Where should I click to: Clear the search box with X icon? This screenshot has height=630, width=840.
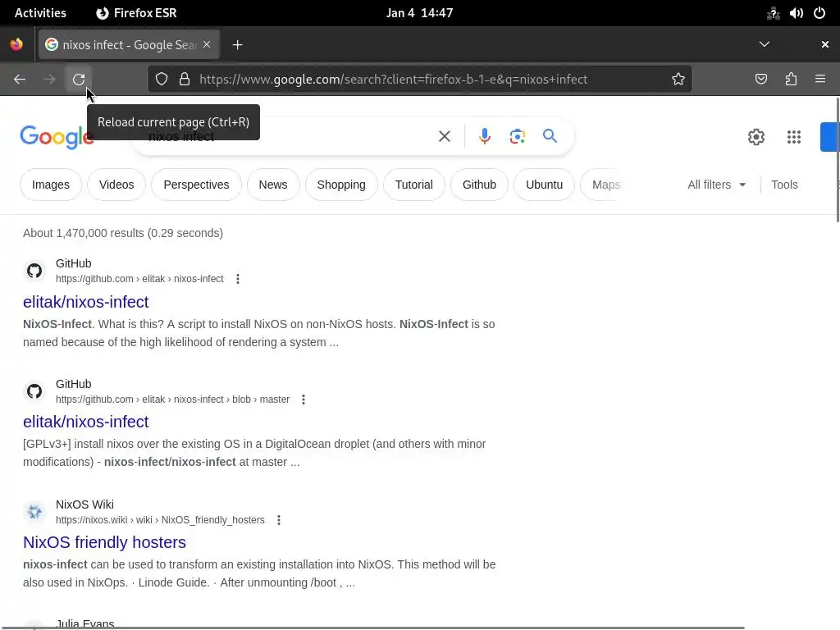point(444,137)
